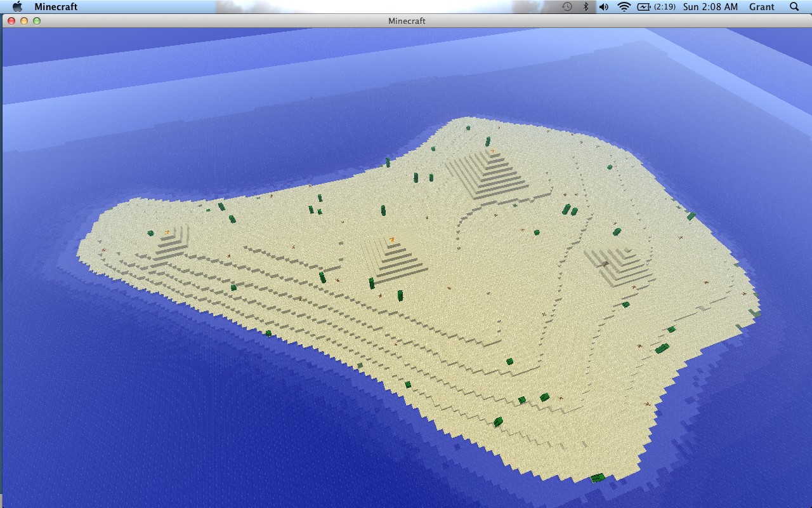This screenshot has width=812, height=508.
Task: Click the Minecraft window title bar text
Action: point(407,21)
